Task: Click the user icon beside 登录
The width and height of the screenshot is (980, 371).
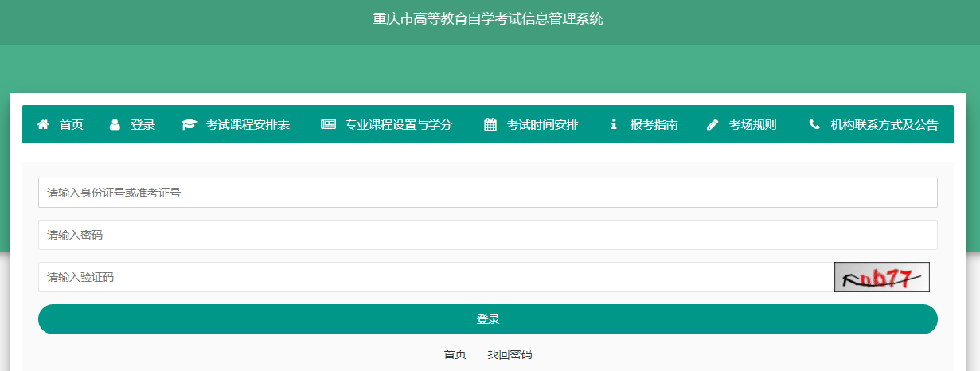Action: tap(115, 124)
